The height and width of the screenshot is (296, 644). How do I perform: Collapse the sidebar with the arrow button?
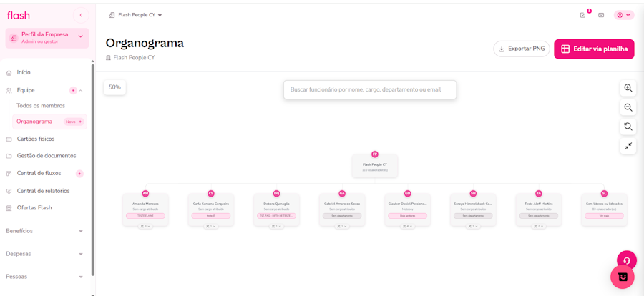[x=81, y=15]
